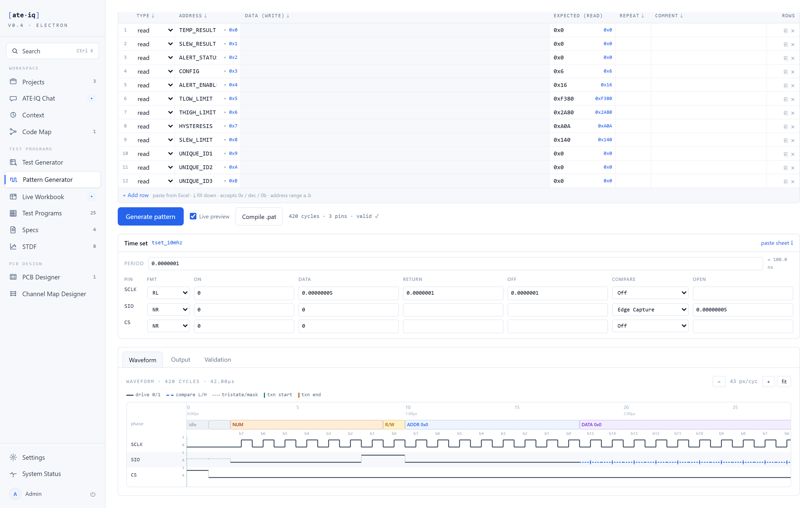
Task: Click the power logout icon beside Admin
Action: coord(93,494)
